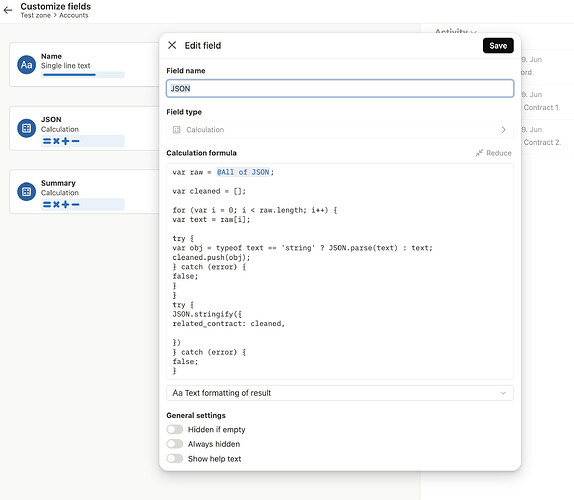The width and height of the screenshot is (574, 500).
Task: Expand the Activity dropdown header
Action: click(455, 31)
